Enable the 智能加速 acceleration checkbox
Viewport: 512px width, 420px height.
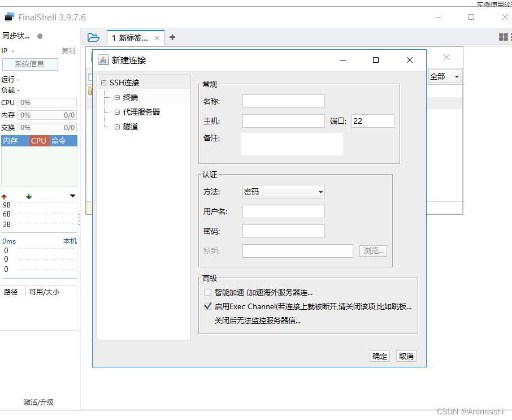pos(208,291)
